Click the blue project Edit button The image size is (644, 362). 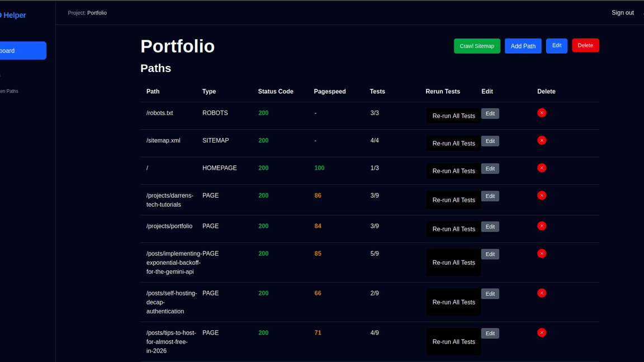pos(556,46)
